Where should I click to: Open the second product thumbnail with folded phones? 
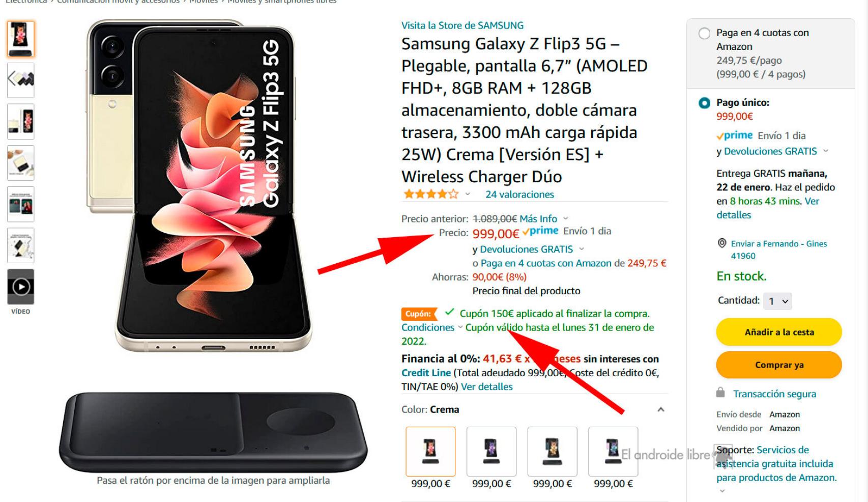click(x=21, y=80)
